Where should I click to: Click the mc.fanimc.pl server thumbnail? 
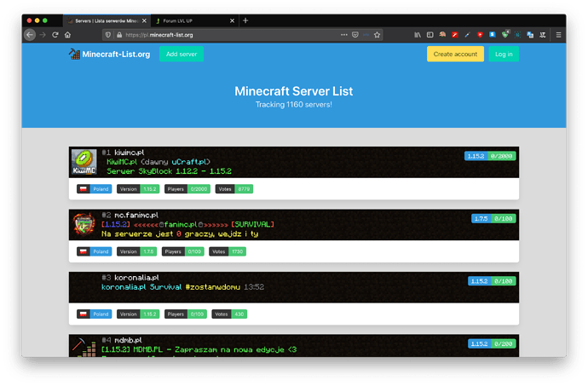[x=84, y=225]
